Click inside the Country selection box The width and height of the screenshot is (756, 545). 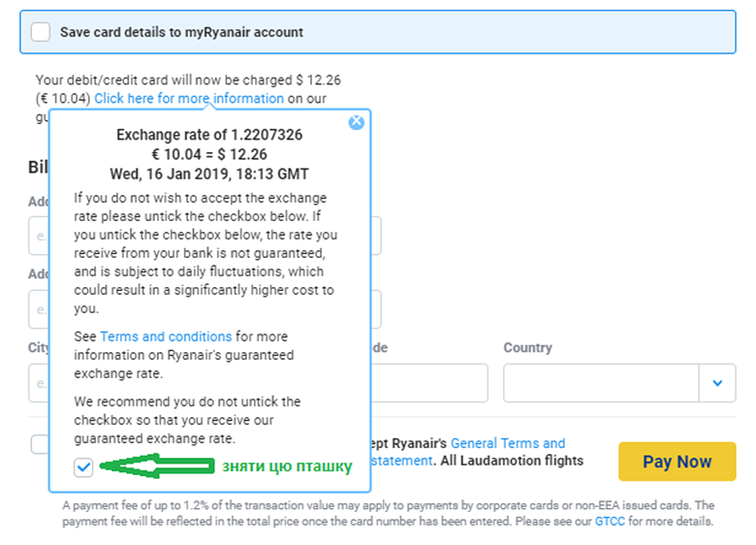click(601, 383)
